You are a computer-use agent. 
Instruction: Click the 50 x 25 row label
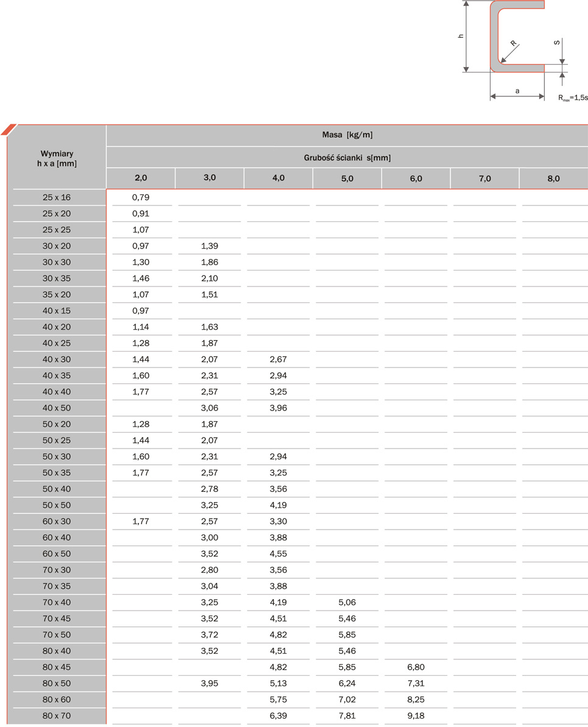pyautogui.click(x=57, y=441)
